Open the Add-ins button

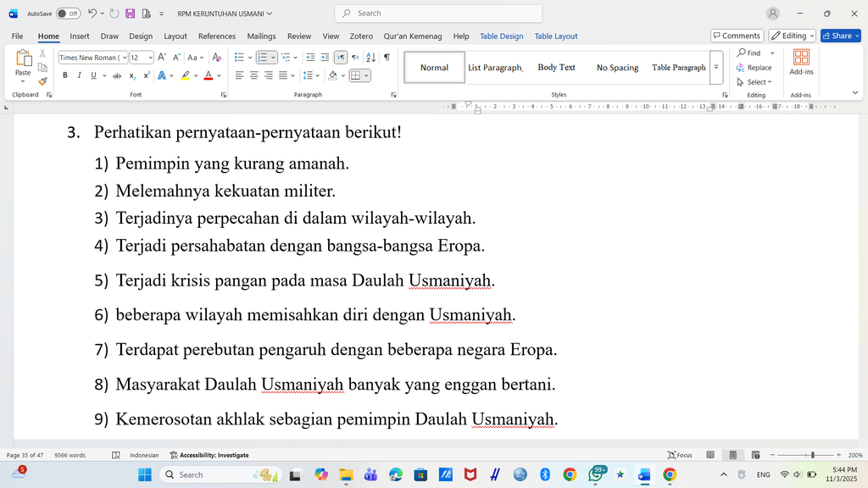point(801,62)
